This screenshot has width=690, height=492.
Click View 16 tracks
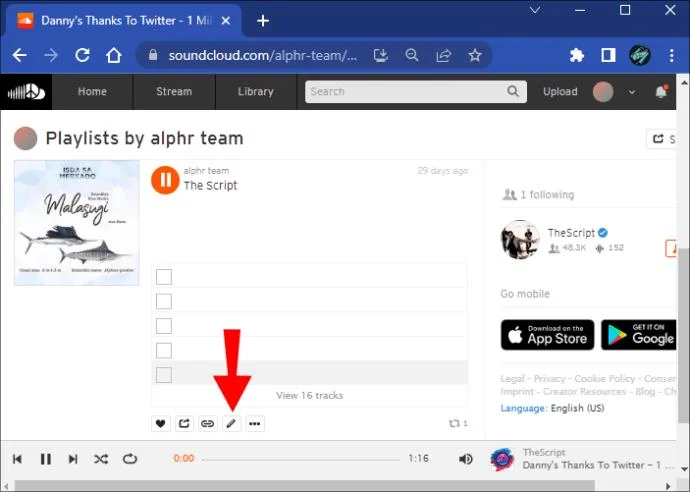tap(309, 395)
